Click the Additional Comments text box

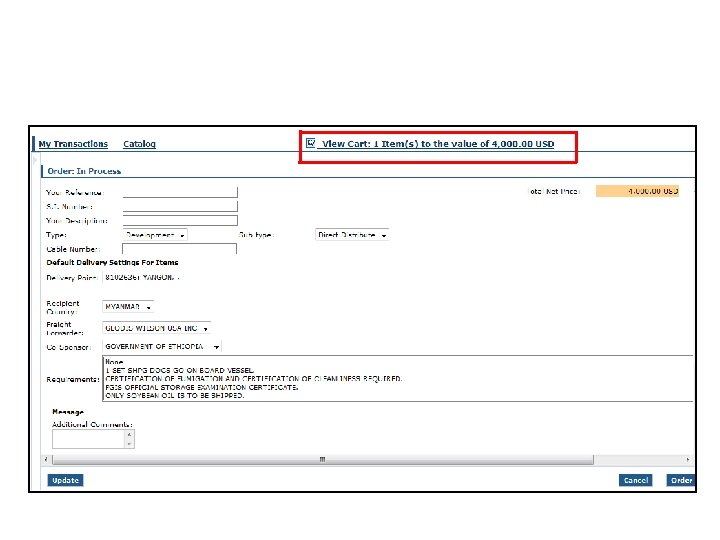pyautogui.click(x=89, y=439)
